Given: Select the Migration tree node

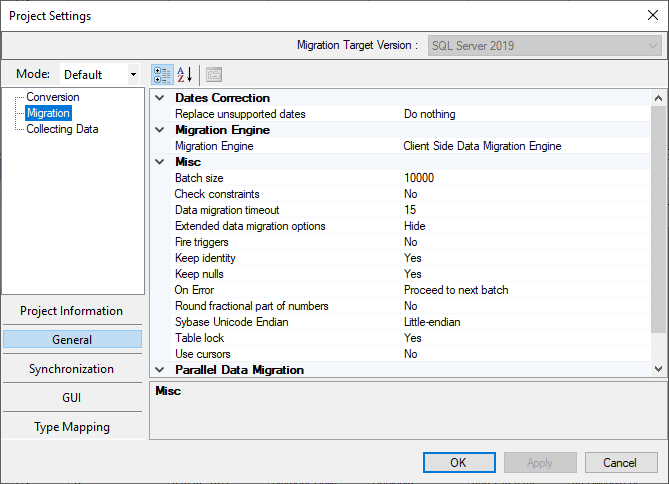Looking at the screenshot, I should coord(48,113).
